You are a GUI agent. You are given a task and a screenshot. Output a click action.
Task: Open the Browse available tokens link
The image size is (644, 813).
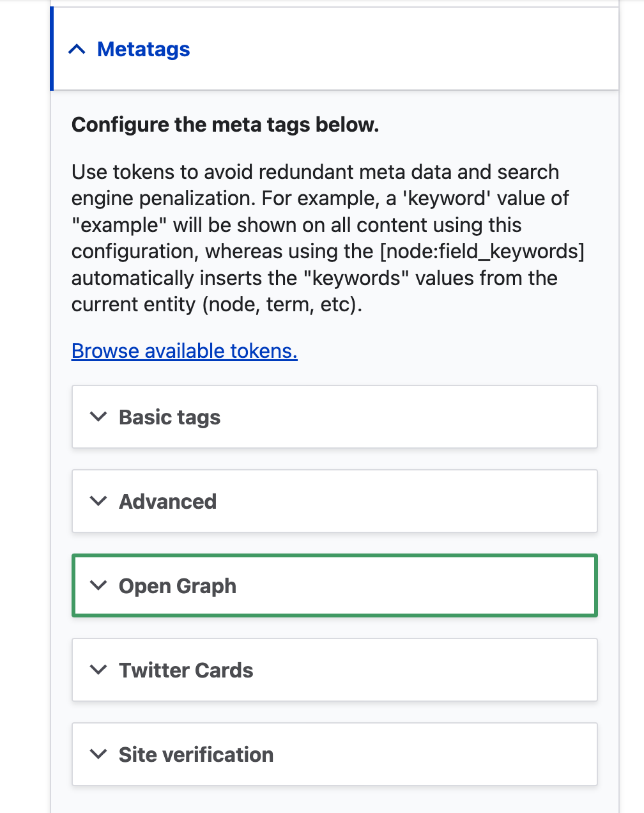[184, 351]
